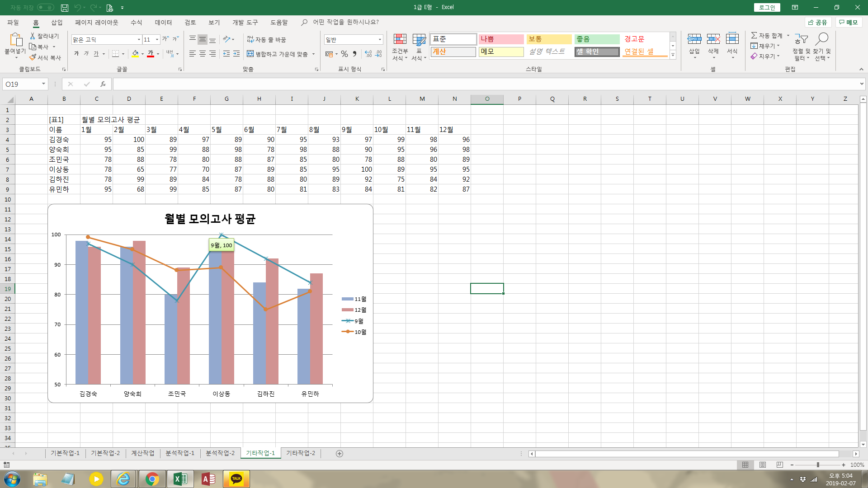This screenshot has height=488, width=868.
Task: Expand the number format dropdown (일반)
Action: coord(380,40)
